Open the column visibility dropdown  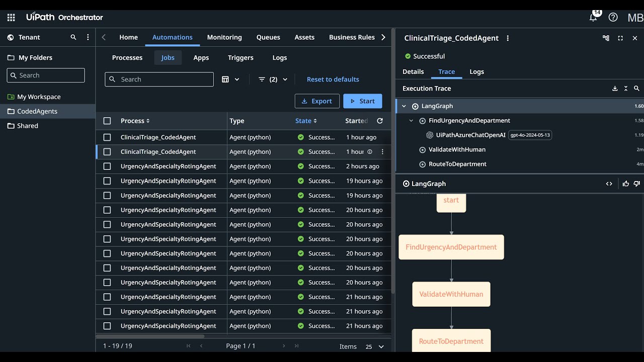coord(230,79)
